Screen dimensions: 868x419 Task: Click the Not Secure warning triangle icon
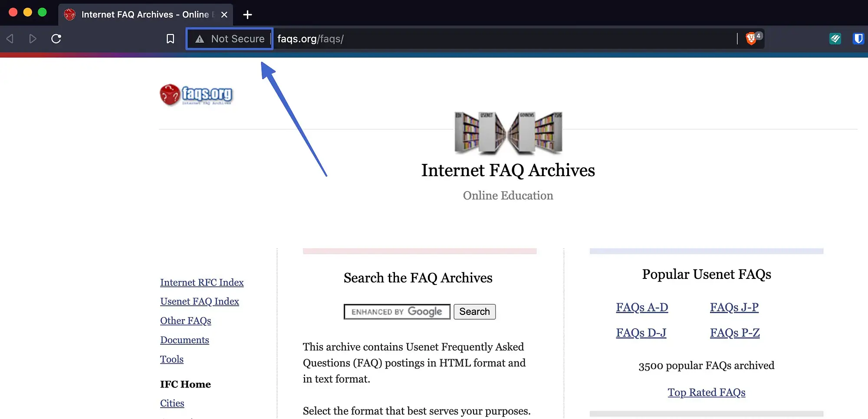[200, 39]
